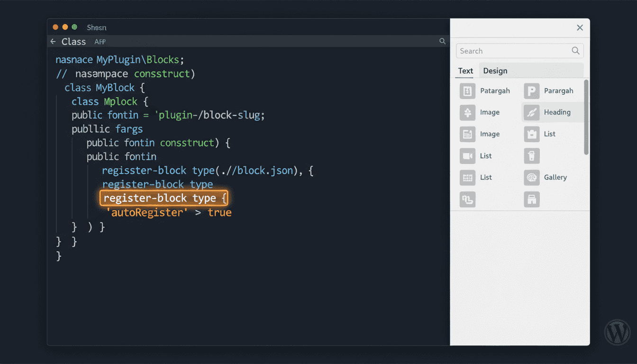Select the Image block with tree icon

pos(480,112)
